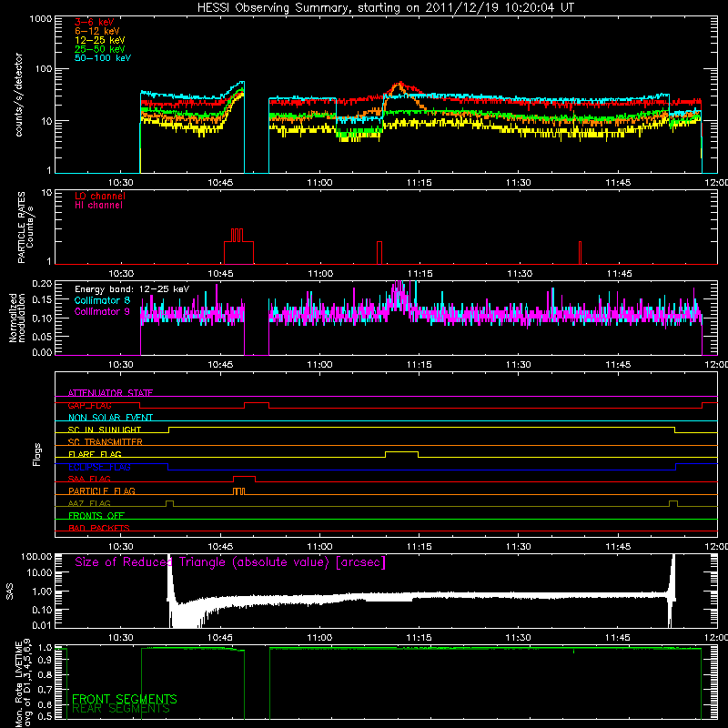Click the BAD_PACKETS label
The image size is (728, 728).
tap(99, 528)
